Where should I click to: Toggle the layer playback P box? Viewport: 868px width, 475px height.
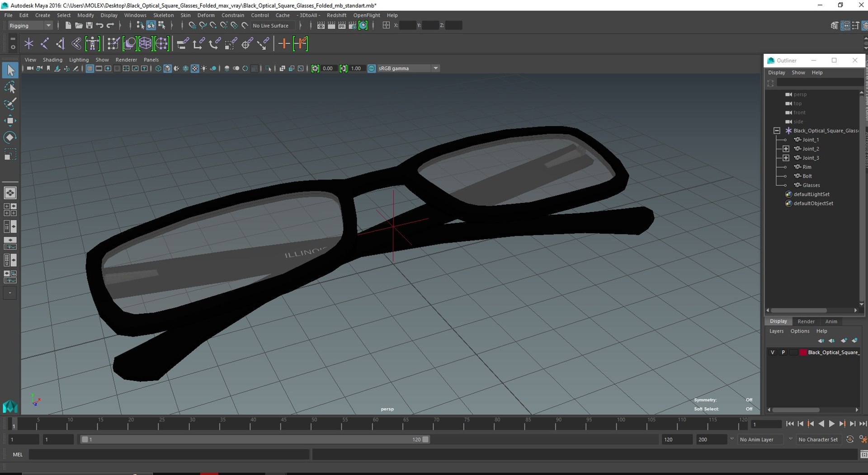tap(783, 353)
